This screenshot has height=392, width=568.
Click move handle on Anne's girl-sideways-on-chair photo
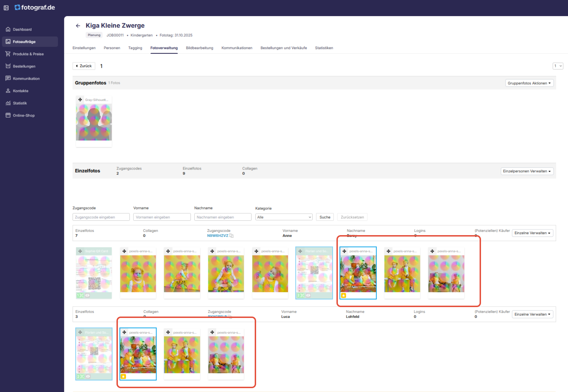pyautogui.click(x=168, y=251)
